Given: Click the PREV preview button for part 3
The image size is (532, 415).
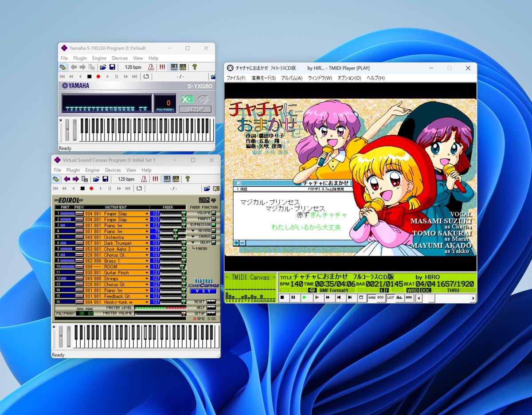Looking at the screenshot, I should click(x=79, y=225).
